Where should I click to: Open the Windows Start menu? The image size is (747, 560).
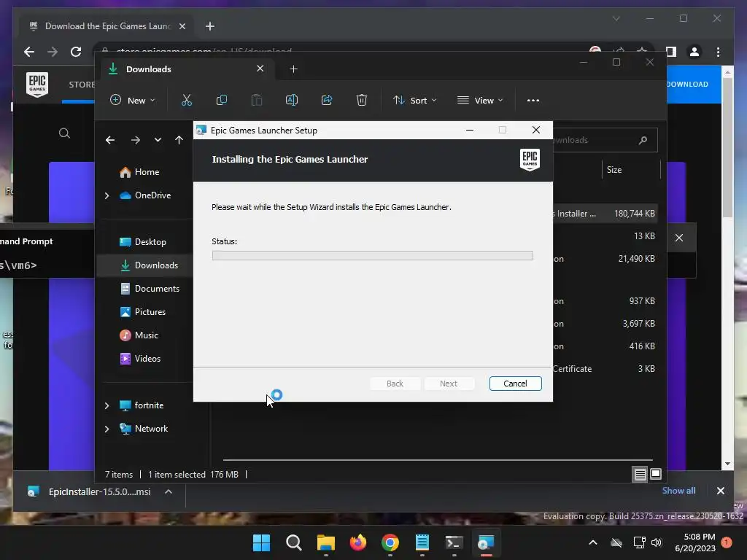(x=261, y=542)
